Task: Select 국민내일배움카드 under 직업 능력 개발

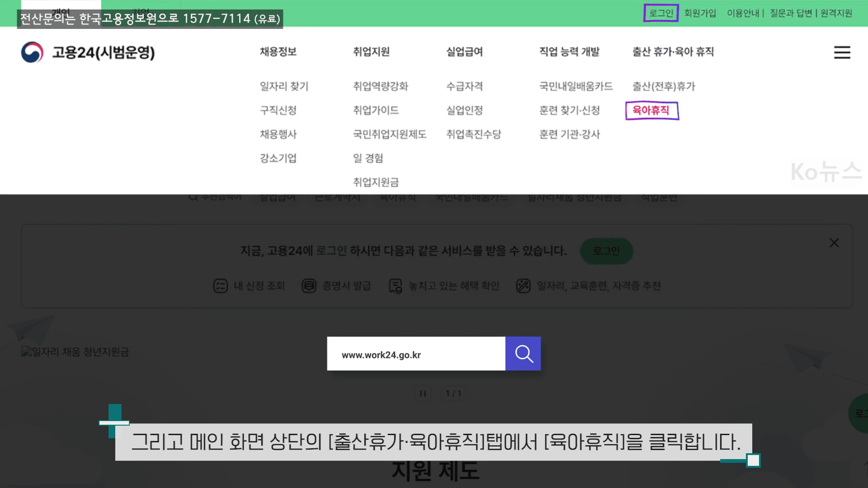Action: [576, 86]
